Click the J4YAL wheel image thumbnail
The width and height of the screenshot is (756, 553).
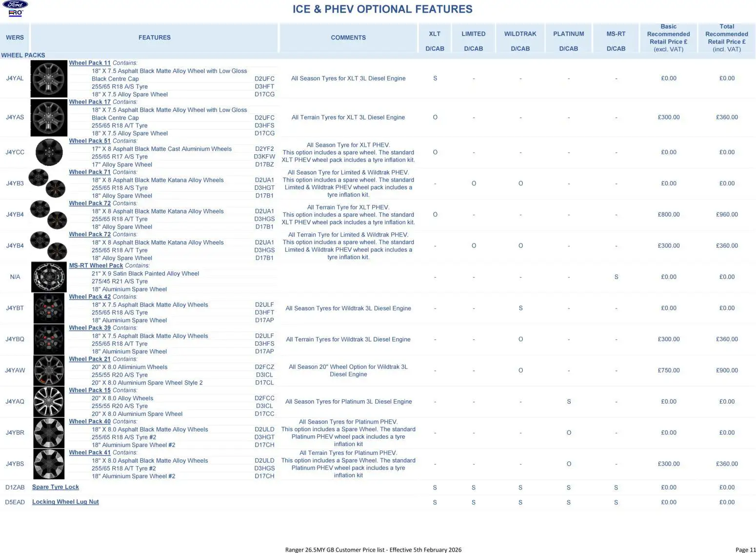pos(49,79)
